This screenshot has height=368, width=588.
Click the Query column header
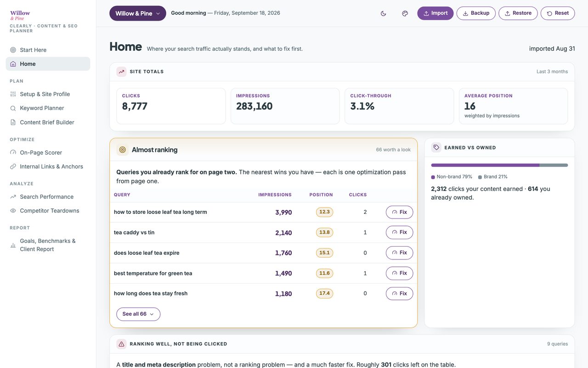[x=122, y=195]
